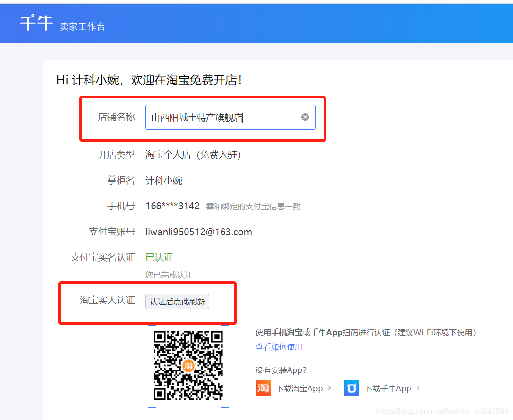Click the verification QR code
The image size is (513, 420).
(188, 366)
